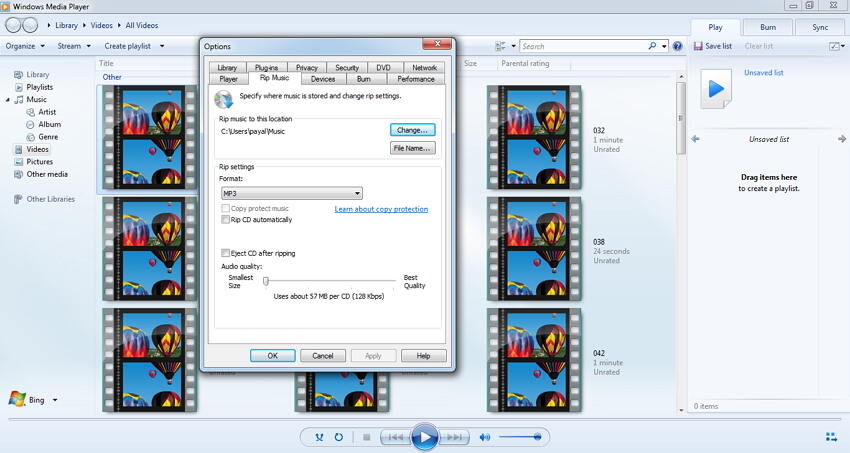The image size is (850, 453).
Task: Open the search options dropdown arrow
Action: tap(664, 46)
